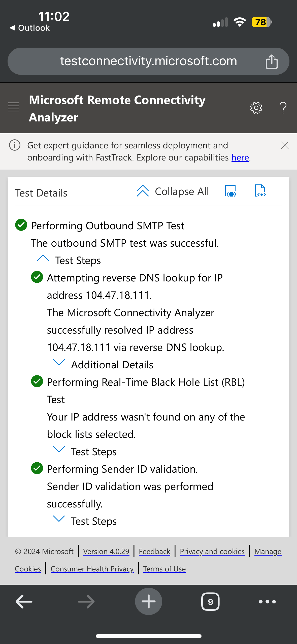Open the hamburger navigation menu
The width and height of the screenshot is (297, 644).
tap(14, 108)
